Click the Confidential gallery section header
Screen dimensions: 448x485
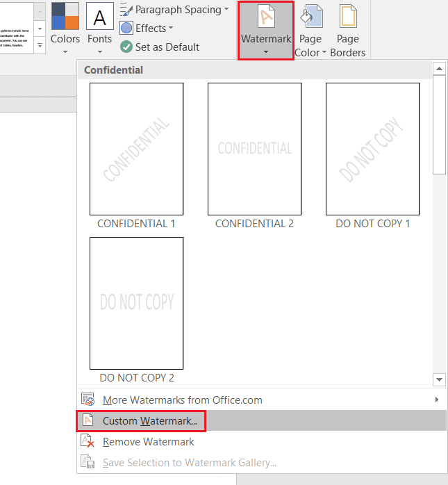tap(254, 70)
